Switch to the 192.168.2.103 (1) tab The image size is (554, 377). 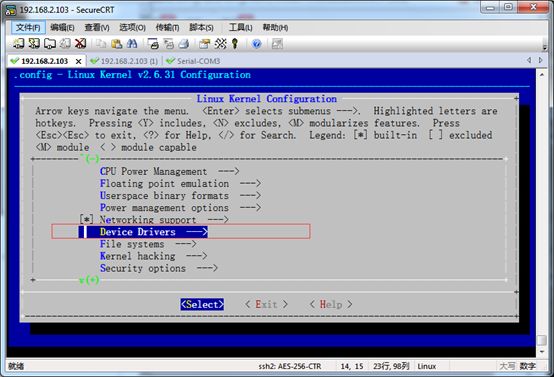pos(124,61)
